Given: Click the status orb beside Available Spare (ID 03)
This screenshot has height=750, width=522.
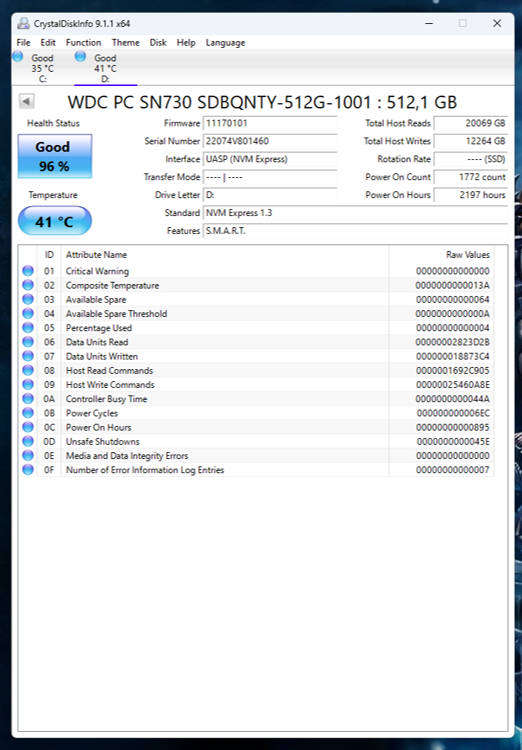Looking at the screenshot, I should [28, 299].
